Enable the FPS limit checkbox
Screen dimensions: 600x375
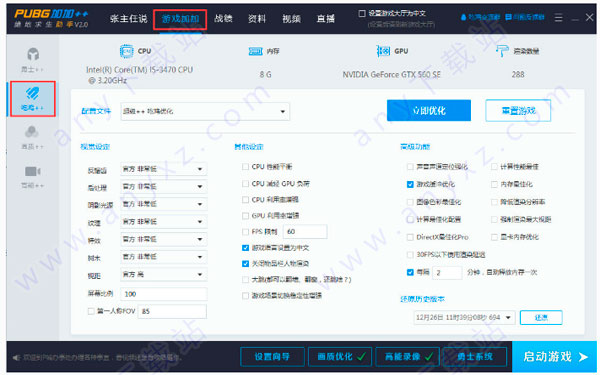pos(245,232)
